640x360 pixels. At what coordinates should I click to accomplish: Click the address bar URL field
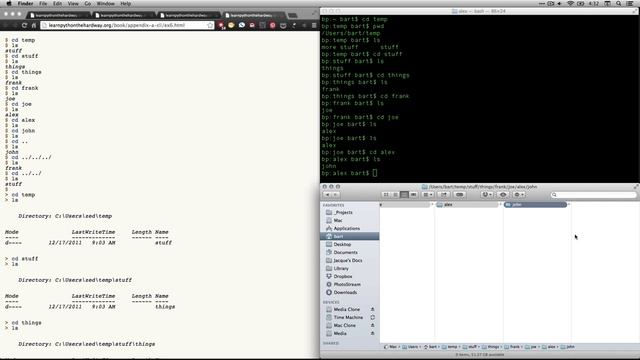[x=127, y=25]
